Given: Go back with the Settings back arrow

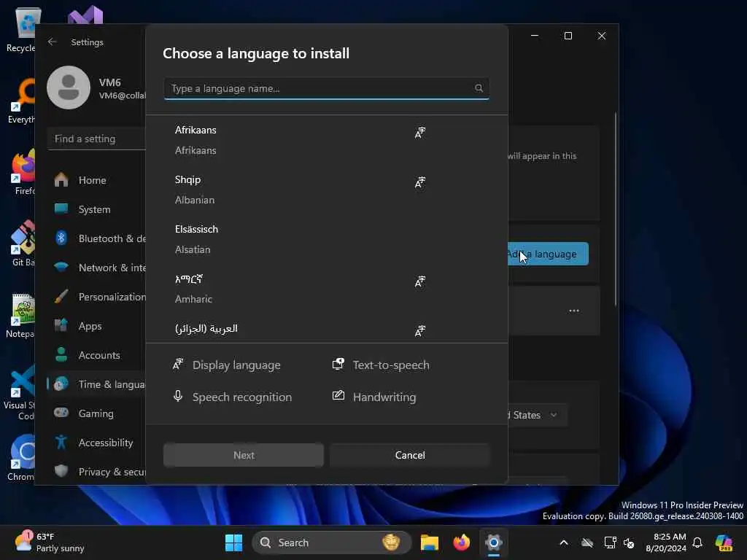Looking at the screenshot, I should coord(53,42).
